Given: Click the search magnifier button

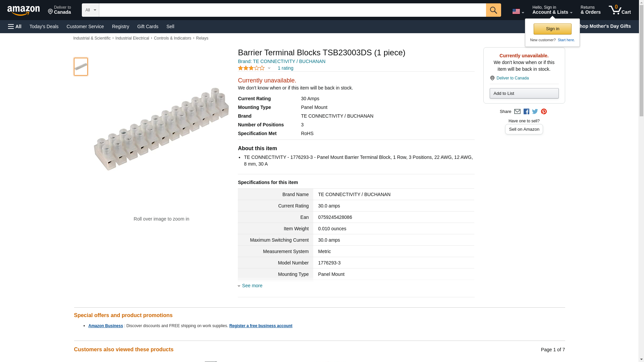Looking at the screenshot, I should pos(493,10).
